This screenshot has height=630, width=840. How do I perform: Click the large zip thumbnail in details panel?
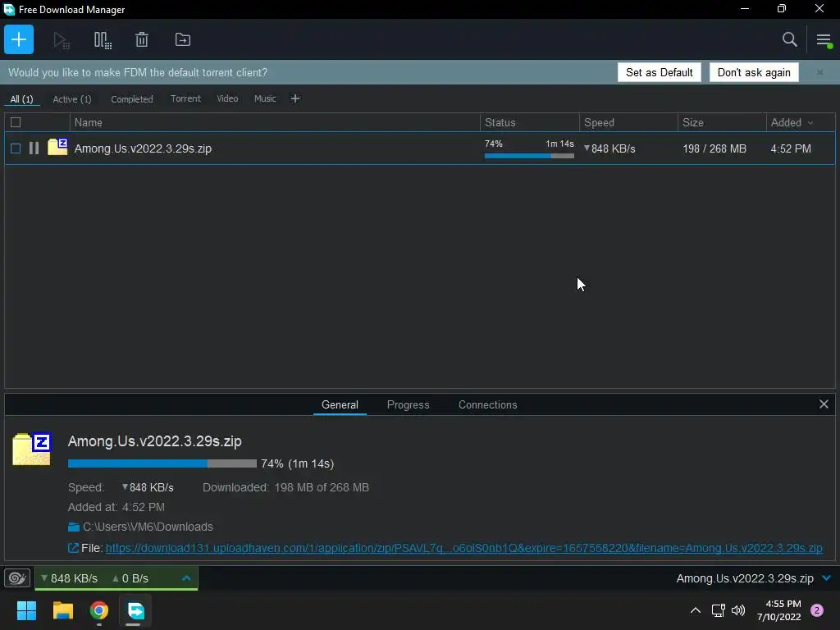pos(32,449)
